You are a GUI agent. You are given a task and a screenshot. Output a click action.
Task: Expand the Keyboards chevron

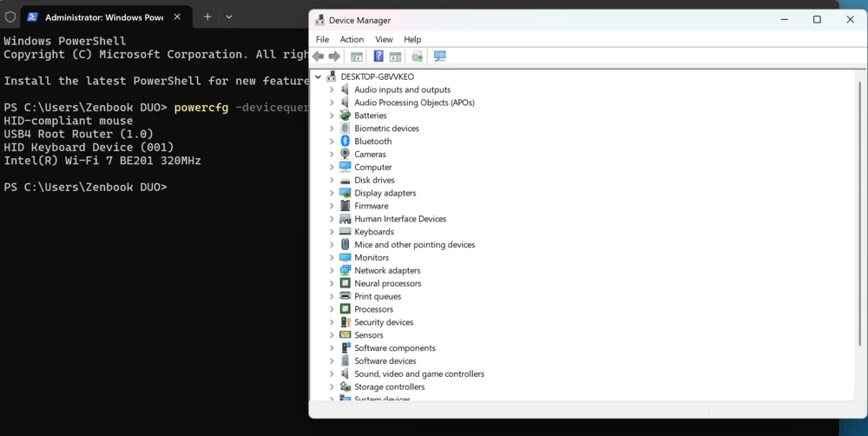point(332,232)
